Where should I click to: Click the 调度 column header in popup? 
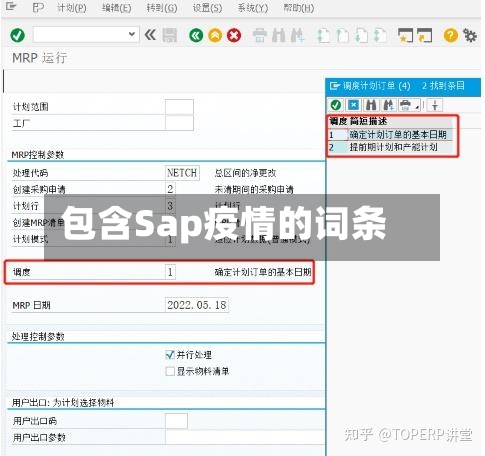pos(338,121)
